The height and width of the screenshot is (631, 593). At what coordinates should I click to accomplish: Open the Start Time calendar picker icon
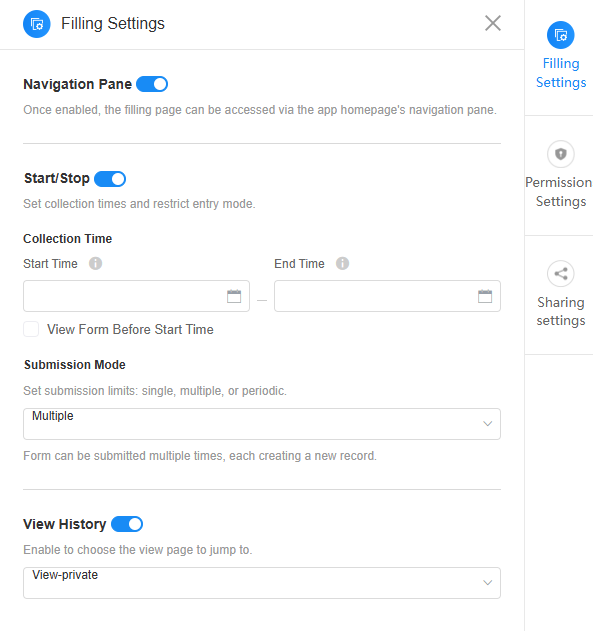[x=234, y=296]
